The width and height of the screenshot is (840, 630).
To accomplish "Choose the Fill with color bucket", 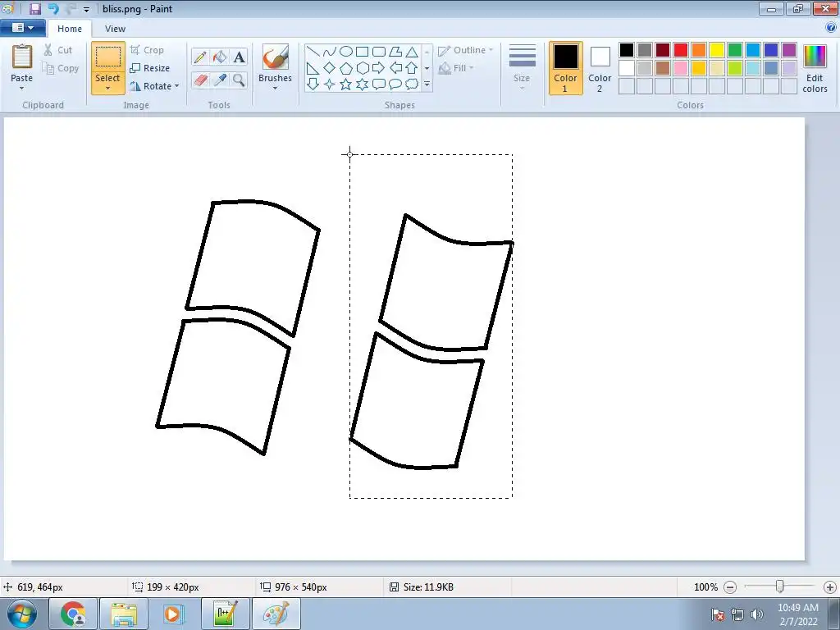I will coord(220,57).
